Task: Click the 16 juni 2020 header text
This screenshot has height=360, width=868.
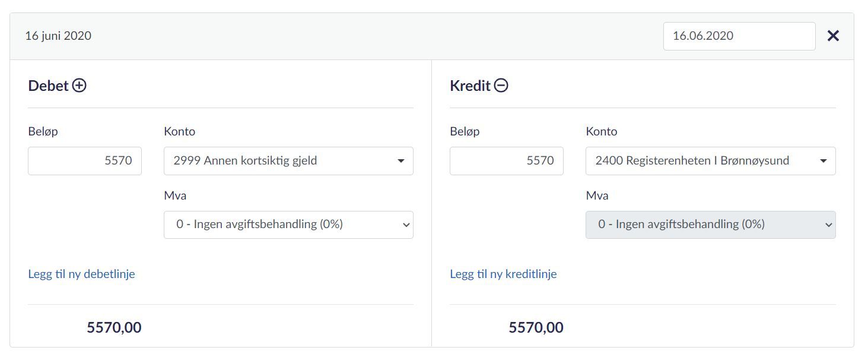Action: 58,36
